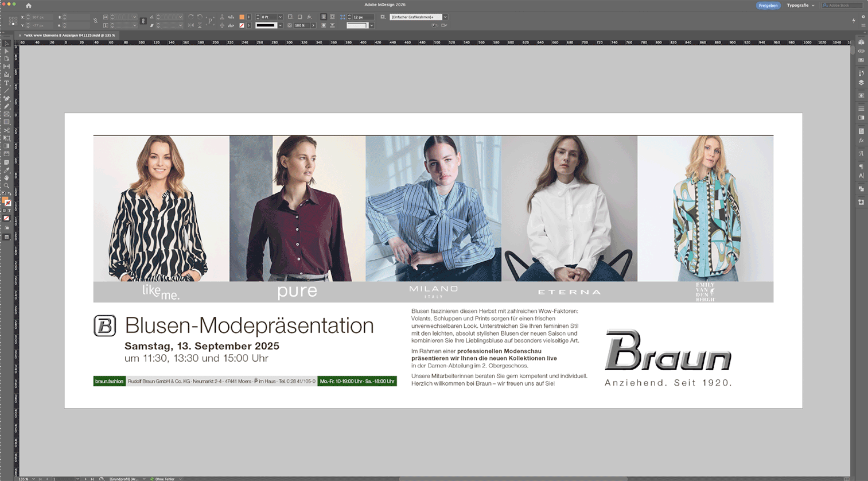This screenshot has width=868, height=481.
Task: Select the Scissors tool
Action: (7, 130)
